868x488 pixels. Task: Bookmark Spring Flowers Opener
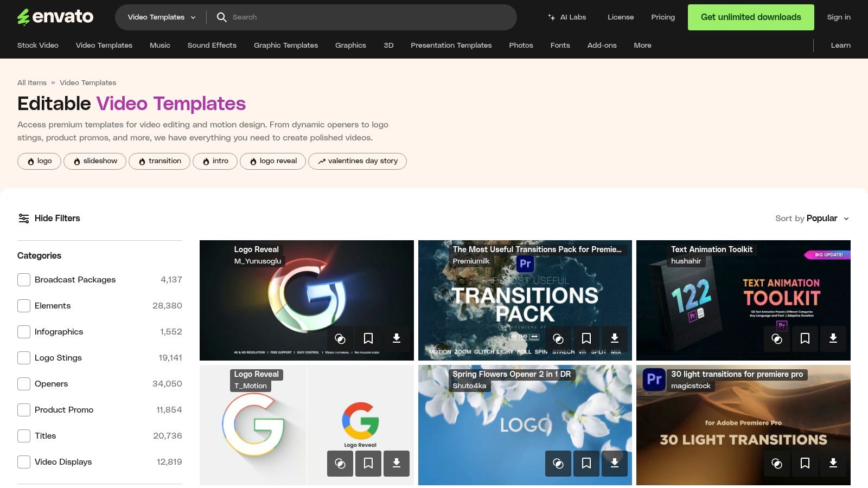[x=586, y=464]
